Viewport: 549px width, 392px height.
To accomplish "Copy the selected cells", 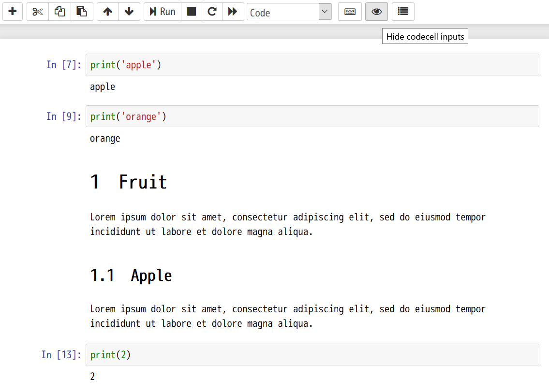I will point(59,12).
